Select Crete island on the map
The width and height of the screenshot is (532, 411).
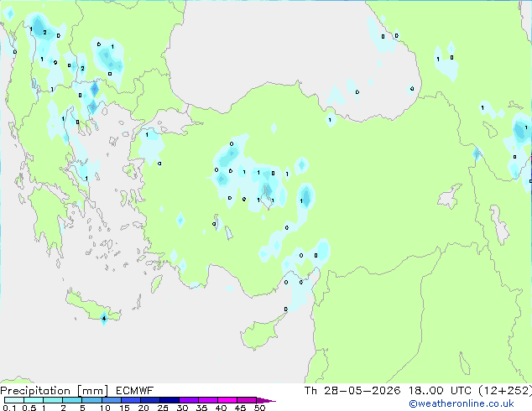tap(92, 307)
